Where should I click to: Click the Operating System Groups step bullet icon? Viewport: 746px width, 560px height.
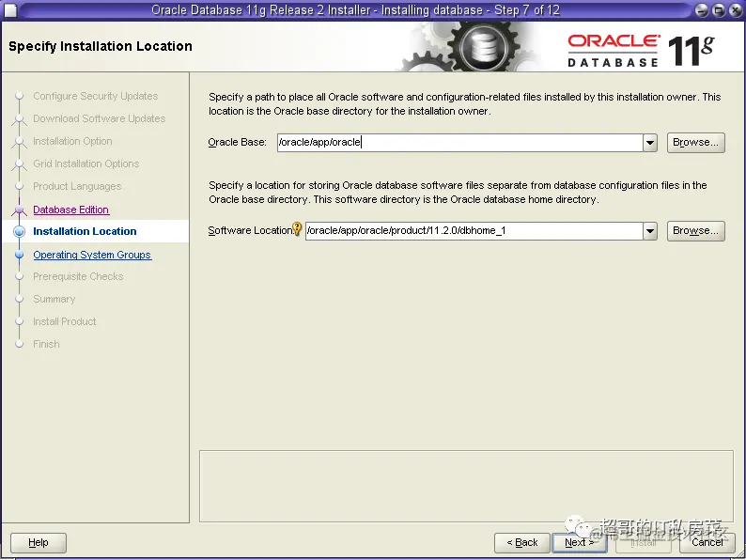click(20, 255)
